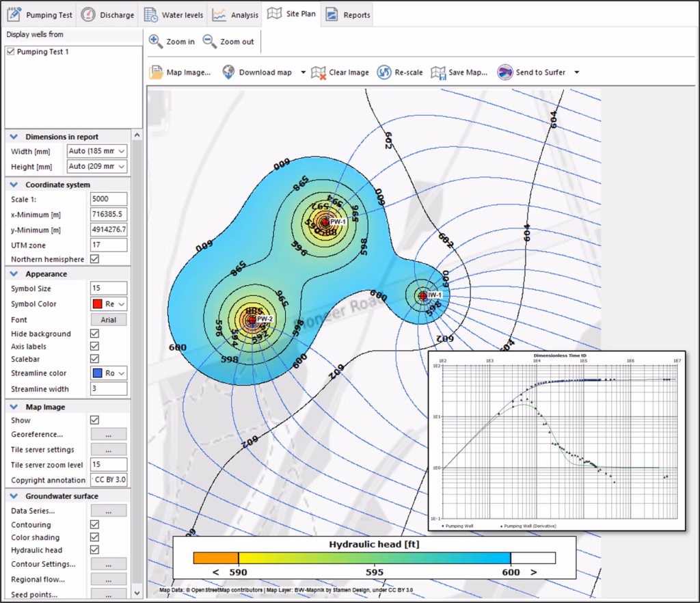Click the Send to Surfer icon
Viewport: 700px width, 603px height.
point(505,72)
